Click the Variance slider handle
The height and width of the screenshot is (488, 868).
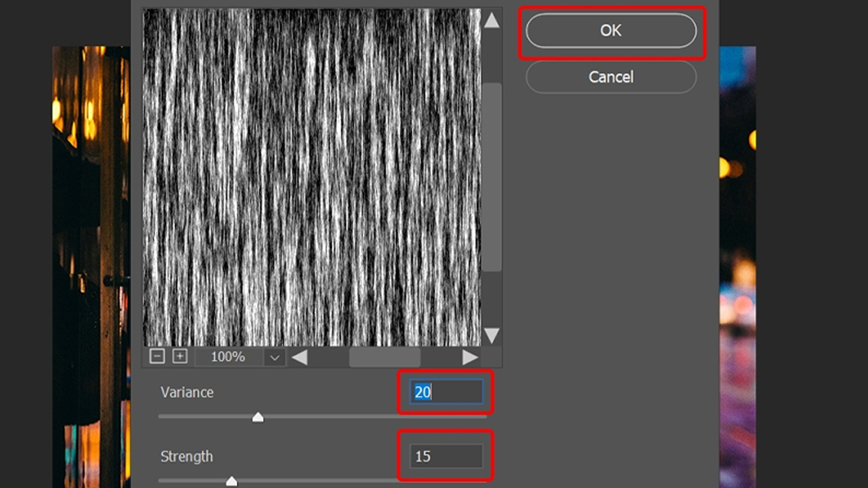[x=258, y=417]
